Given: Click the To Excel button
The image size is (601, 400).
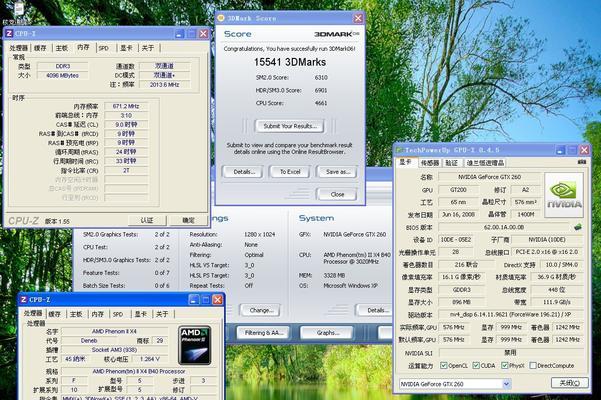Looking at the screenshot, I should pyautogui.click(x=290, y=172).
